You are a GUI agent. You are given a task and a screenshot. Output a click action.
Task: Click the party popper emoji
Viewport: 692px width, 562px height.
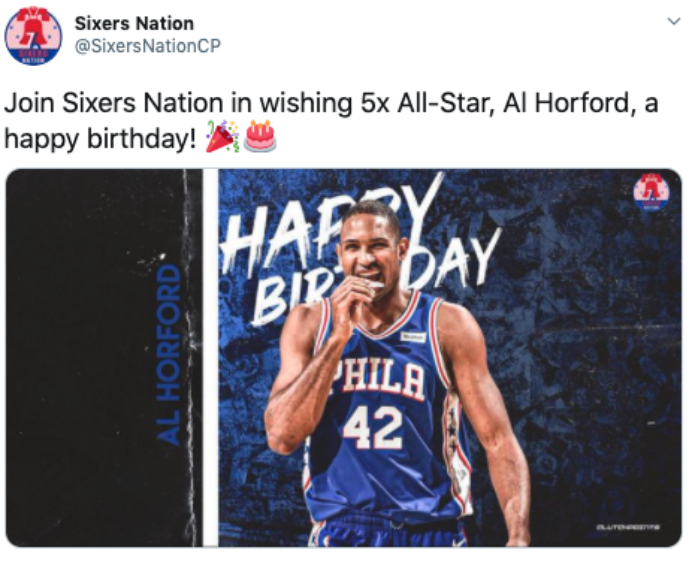click(x=221, y=136)
